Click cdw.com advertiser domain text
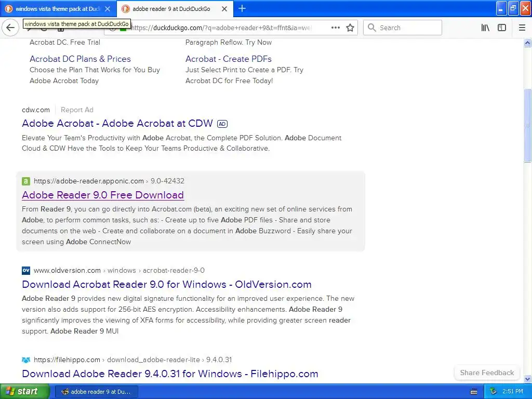The image size is (532, 399). 36,110
